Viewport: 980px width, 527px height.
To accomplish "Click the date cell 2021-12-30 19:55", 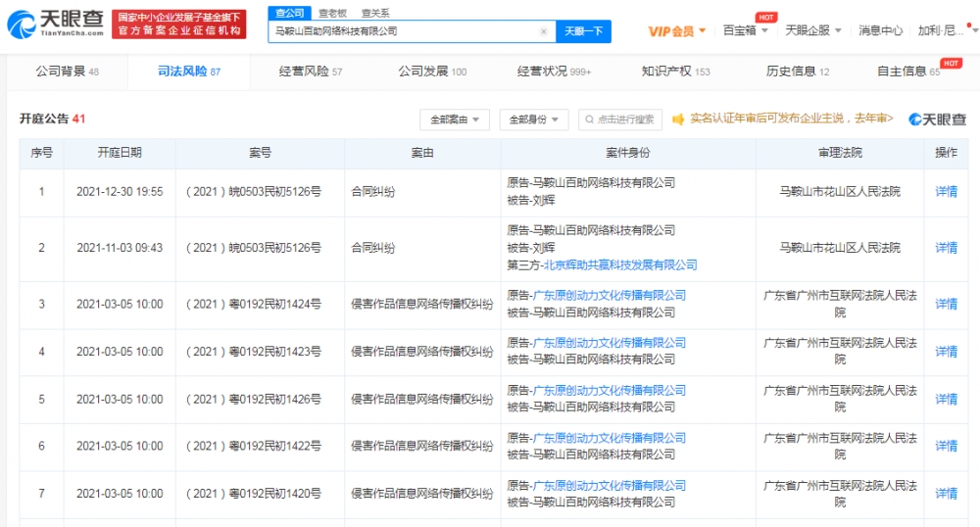I will point(120,192).
